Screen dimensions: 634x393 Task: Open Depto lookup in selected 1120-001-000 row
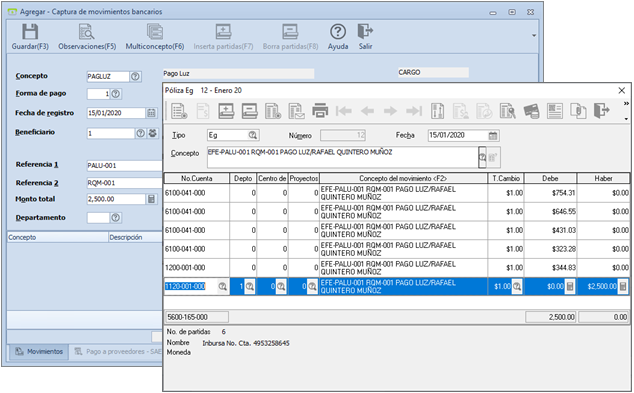coord(250,286)
